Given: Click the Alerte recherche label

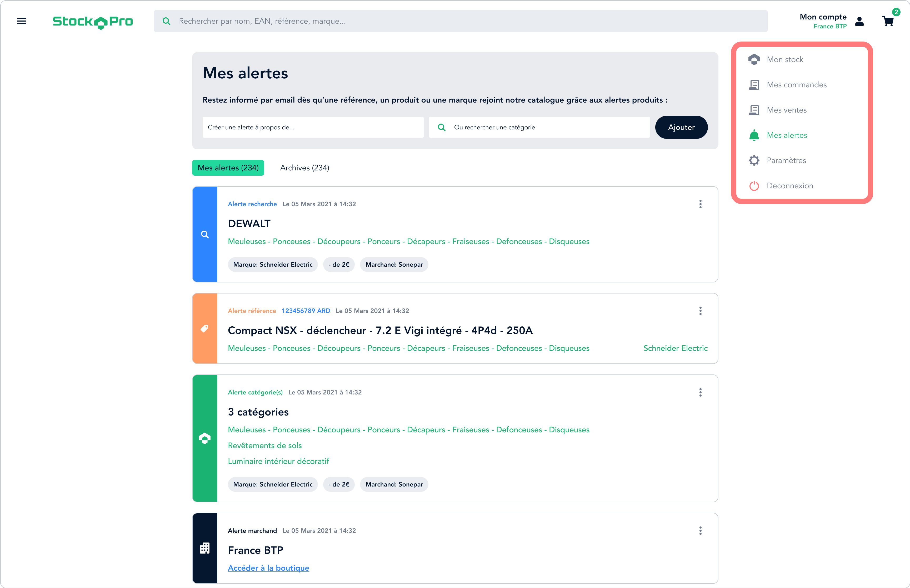Looking at the screenshot, I should (252, 204).
